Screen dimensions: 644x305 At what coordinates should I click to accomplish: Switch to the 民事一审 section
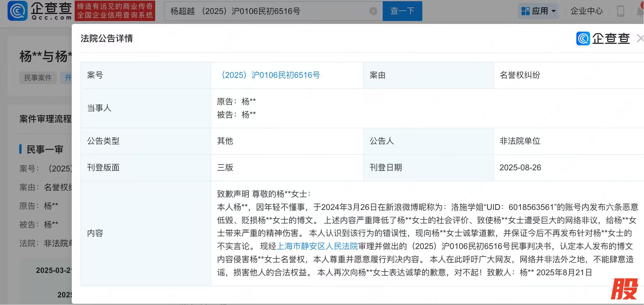click(45, 150)
